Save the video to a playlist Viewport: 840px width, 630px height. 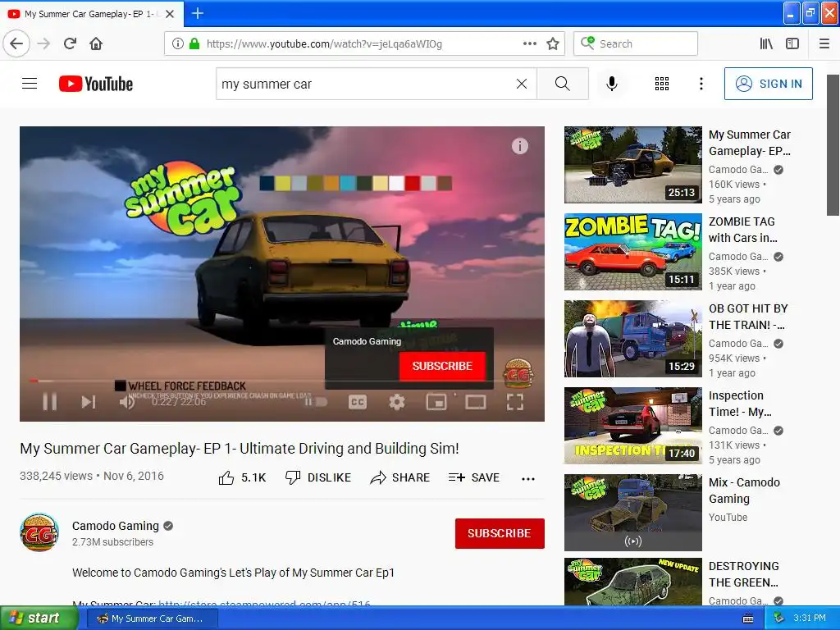(x=473, y=478)
